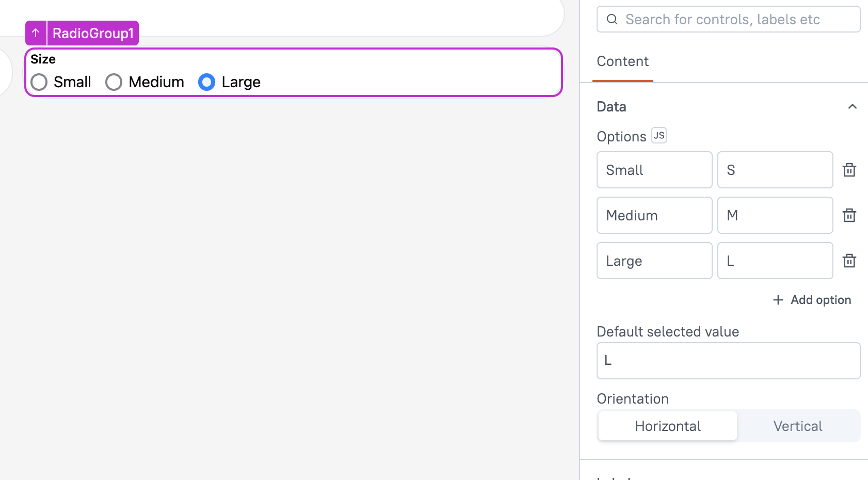Click the search controls input box
Screen dimensions: 868x480
[728, 19]
